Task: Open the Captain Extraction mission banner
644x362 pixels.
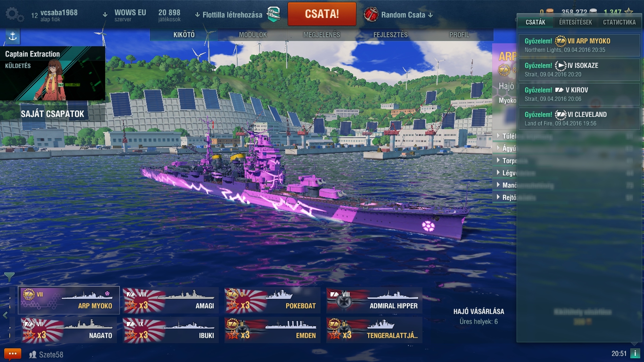Action: point(53,73)
